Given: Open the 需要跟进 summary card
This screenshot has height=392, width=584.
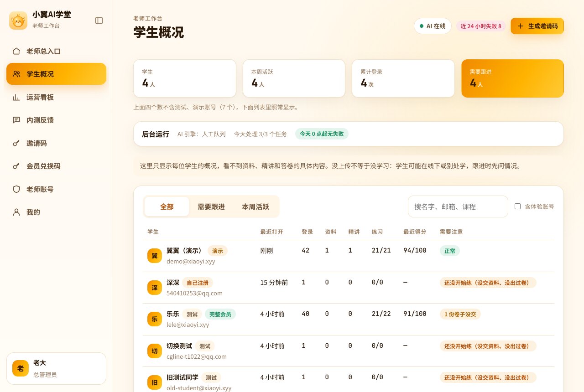Looking at the screenshot, I should click(512, 78).
